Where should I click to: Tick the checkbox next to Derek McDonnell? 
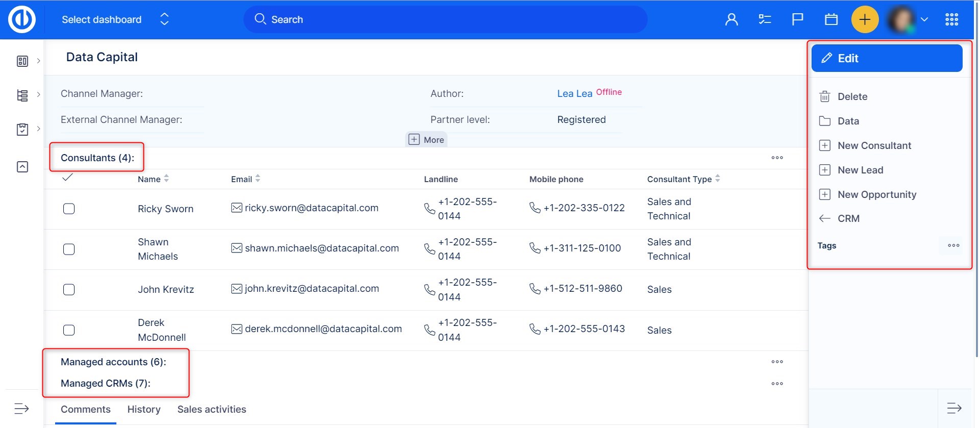point(69,330)
